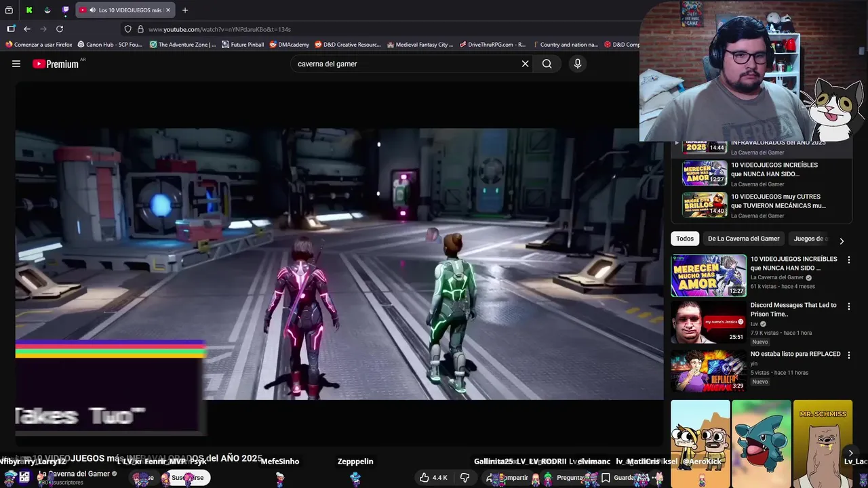Open D&D Creative Resources bookmark

[348, 45]
